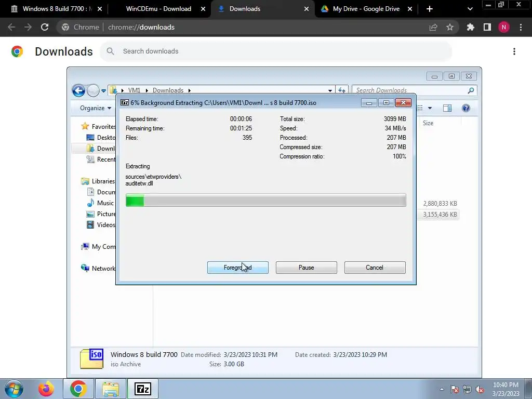Select Recent Places in navigation pane
532x399 pixels.
[x=101, y=159]
